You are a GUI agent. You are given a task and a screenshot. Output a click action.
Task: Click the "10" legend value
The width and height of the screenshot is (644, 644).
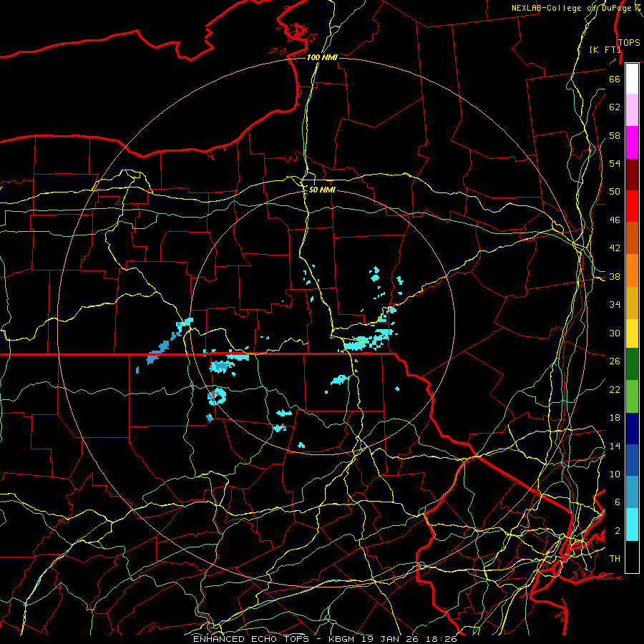[x=615, y=474]
